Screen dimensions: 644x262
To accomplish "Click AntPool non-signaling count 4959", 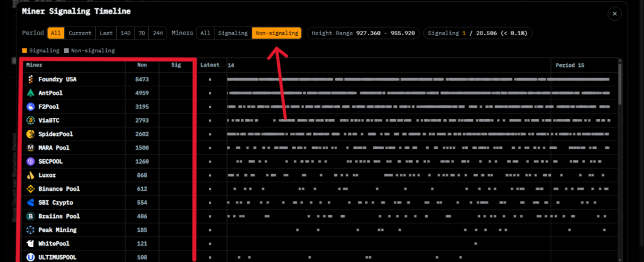I will [x=142, y=93].
